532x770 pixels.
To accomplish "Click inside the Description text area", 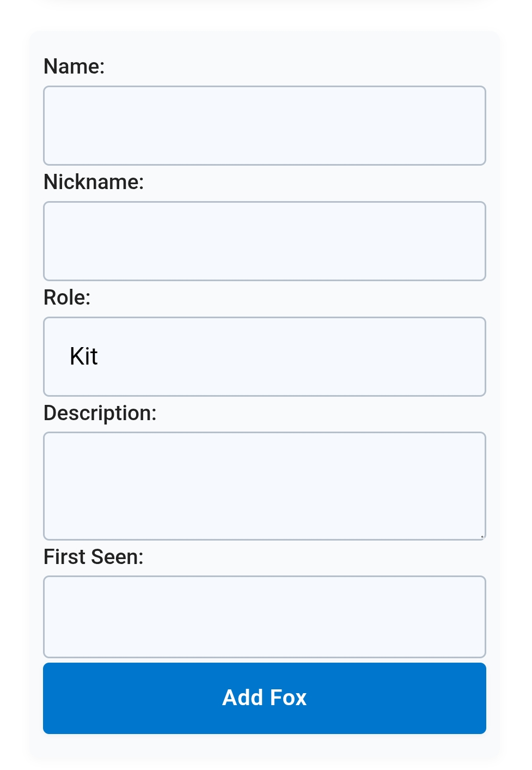I will pyautogui.click(x=264, y=486).
